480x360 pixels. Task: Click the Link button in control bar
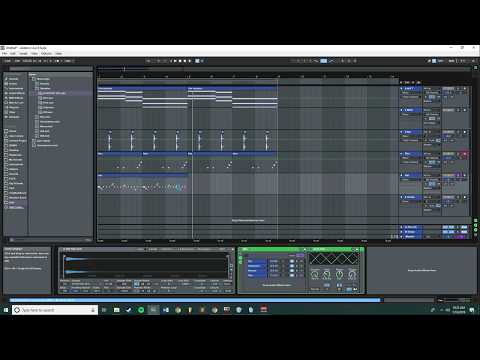tap(7, 61)
